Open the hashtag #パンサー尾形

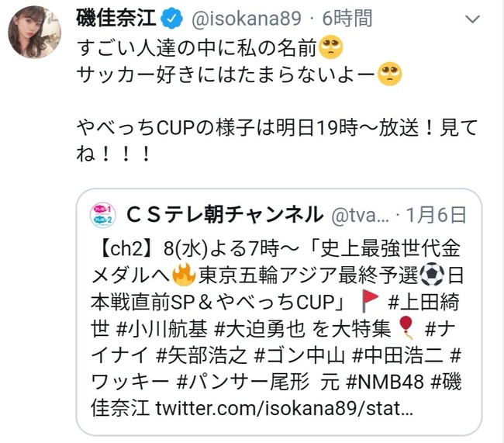point(243,382)
